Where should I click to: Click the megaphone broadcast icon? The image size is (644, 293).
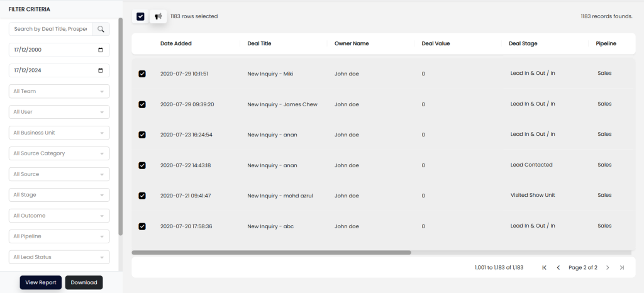tap(158, 16)
